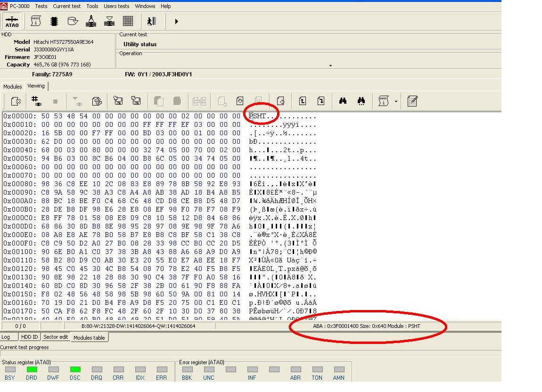This screenshot has height=392, width=542.
Task: Click the BSY status register indicator
Action: (10, 369)
